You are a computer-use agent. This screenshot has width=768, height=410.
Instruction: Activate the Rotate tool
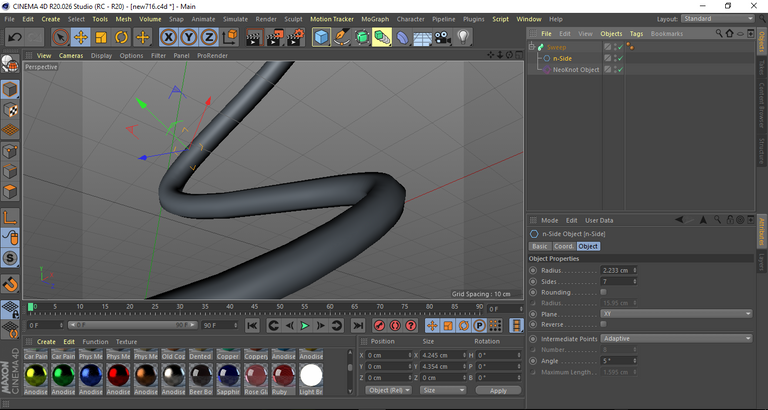click(121, 37)
